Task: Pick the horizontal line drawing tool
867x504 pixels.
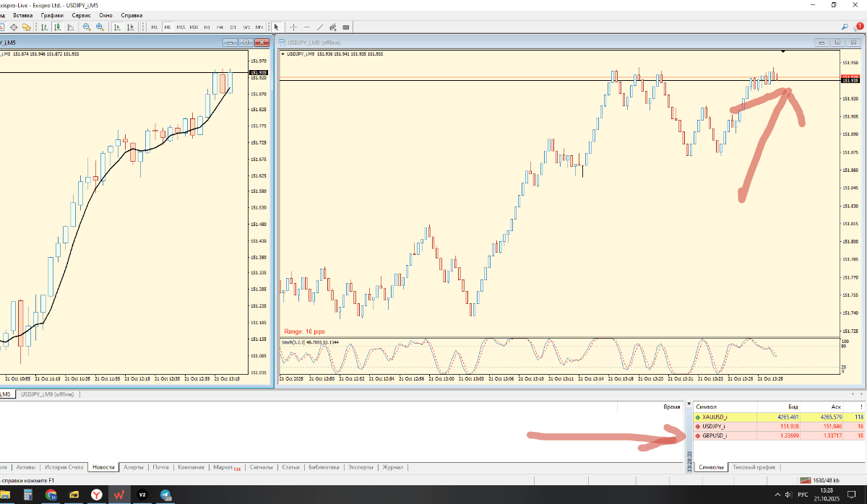Action: click(307, 27)
